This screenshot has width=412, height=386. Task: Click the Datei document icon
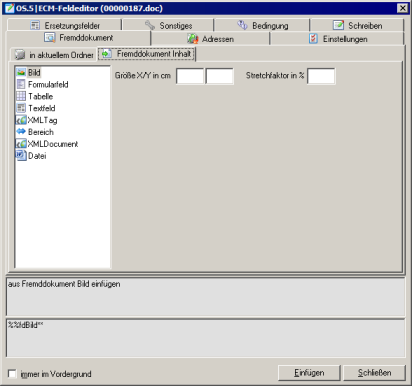21,156
